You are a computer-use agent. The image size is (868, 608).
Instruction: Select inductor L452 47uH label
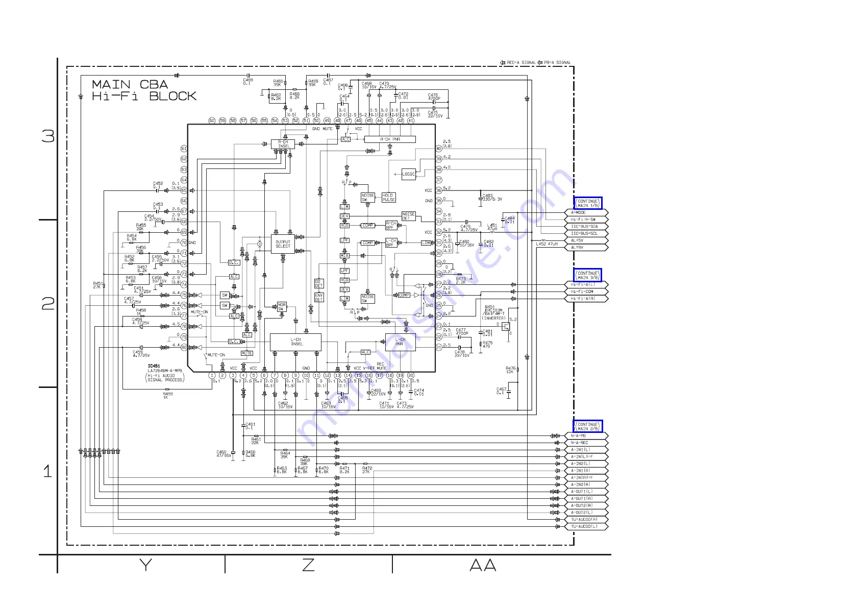click(547, 244)
